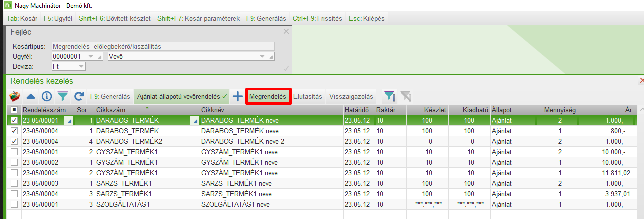Check the box for 23-05/00004 SARZS_TERMÉK1 row
Screen dimensions: 644x219
15,194
